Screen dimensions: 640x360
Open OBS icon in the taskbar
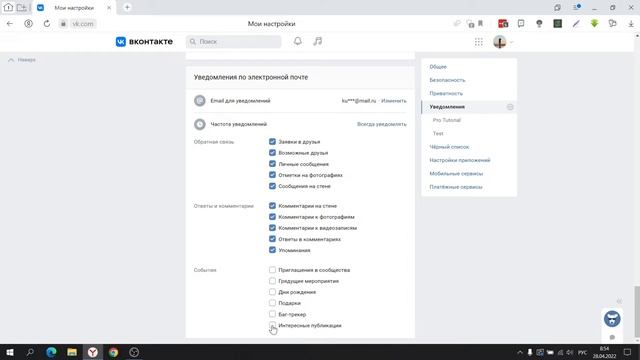134,352
